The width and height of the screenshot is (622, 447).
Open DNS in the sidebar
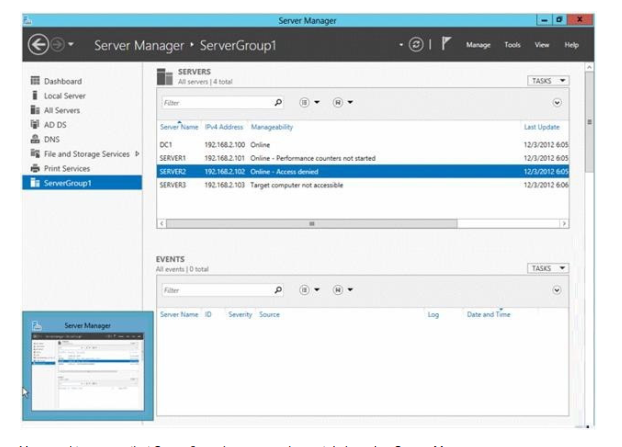coord(52,140)
